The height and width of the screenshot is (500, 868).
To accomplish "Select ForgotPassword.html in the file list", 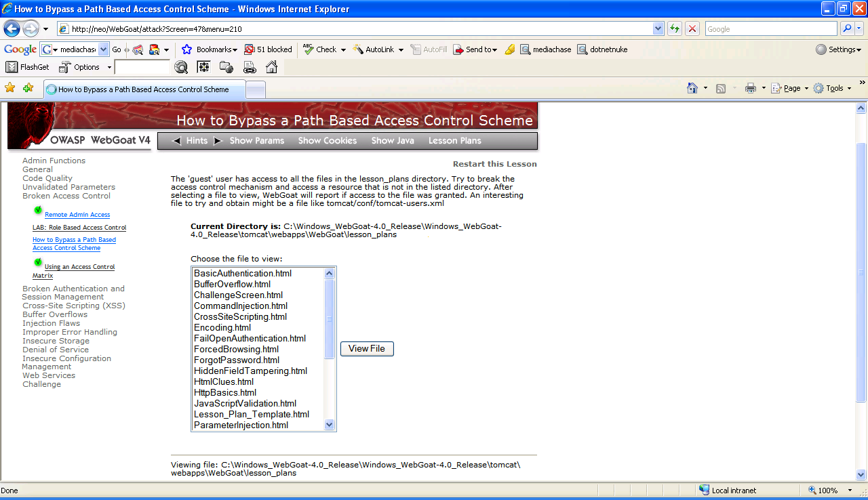I will tap(237, 360).
